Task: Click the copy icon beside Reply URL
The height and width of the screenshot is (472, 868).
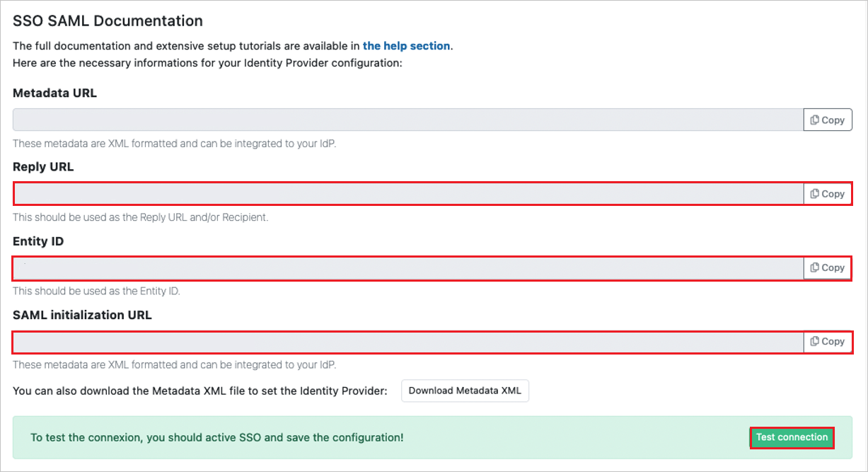Action: click(827, 193)
